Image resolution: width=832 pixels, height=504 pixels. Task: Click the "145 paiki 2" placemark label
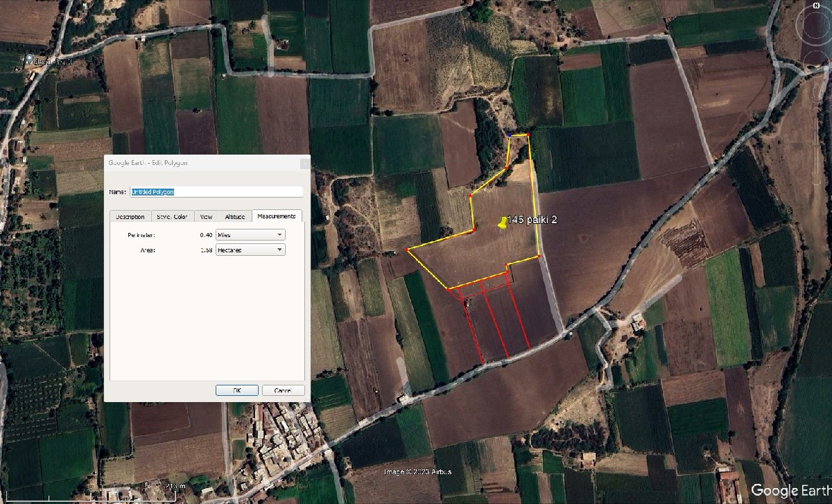click(x=532, y=219)
